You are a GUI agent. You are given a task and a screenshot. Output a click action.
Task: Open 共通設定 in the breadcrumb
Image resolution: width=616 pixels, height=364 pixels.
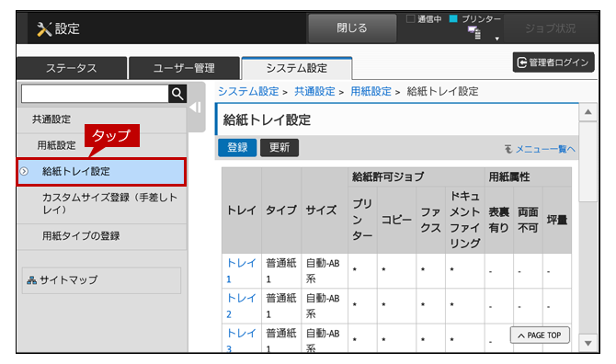point(314,92)
